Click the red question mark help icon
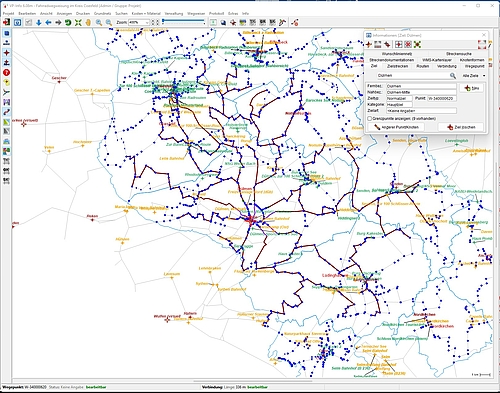 pyautogui.click(x=6, y=72)
